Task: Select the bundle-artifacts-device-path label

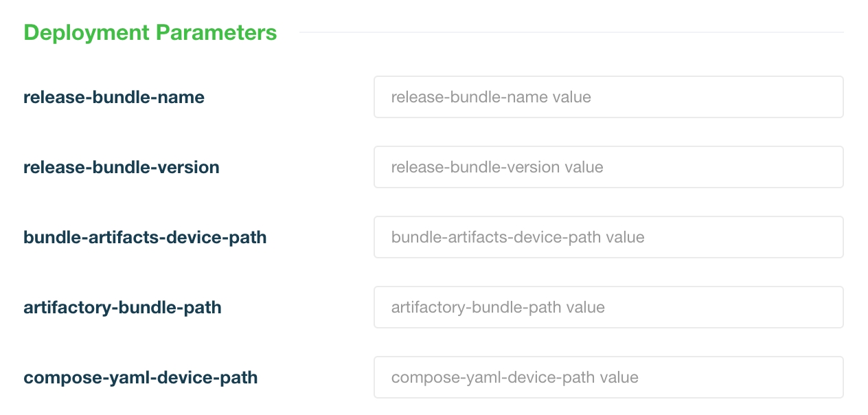Action: [145, 238]
